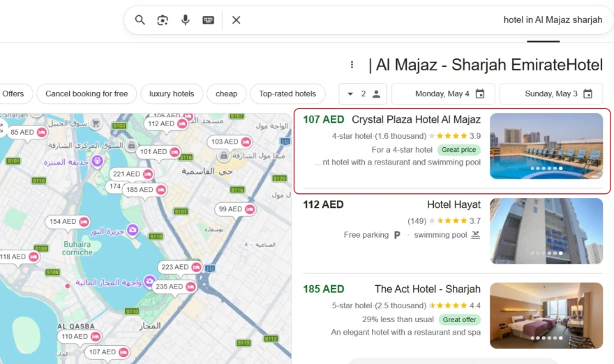Select the 103 AED map pin

coord(230,142)
